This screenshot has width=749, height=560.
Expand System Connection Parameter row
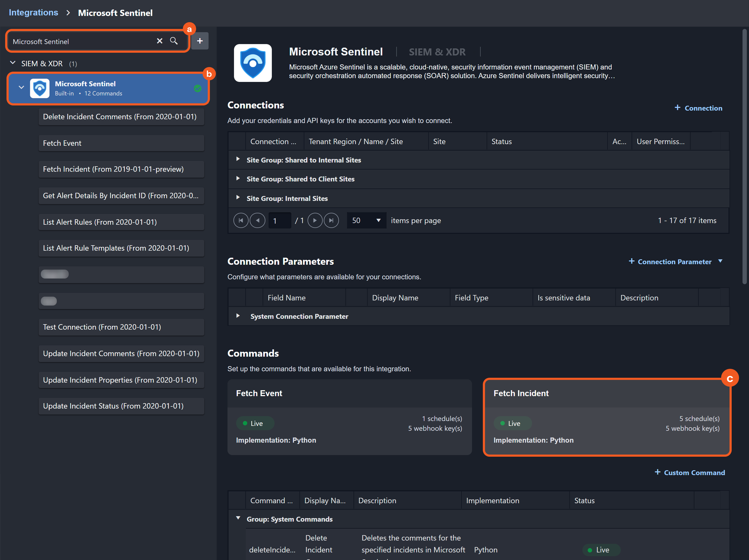click(238, 316)
